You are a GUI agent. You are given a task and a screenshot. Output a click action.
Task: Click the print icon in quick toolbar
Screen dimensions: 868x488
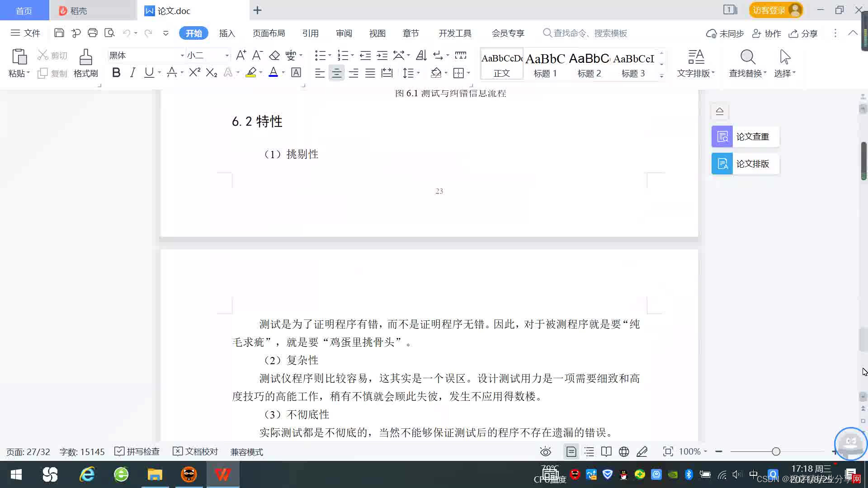93,33
